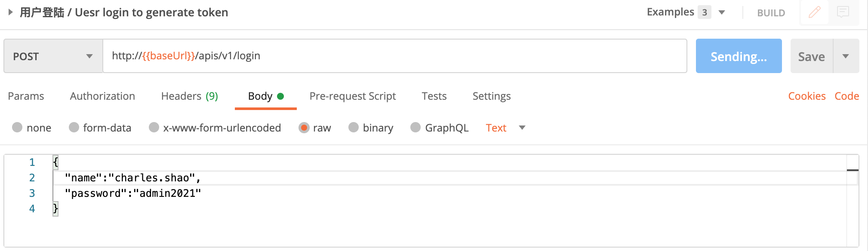Screen dimensions: 868x251
Task: Open the Examples dropdown arrow
Action: (722, 12)
